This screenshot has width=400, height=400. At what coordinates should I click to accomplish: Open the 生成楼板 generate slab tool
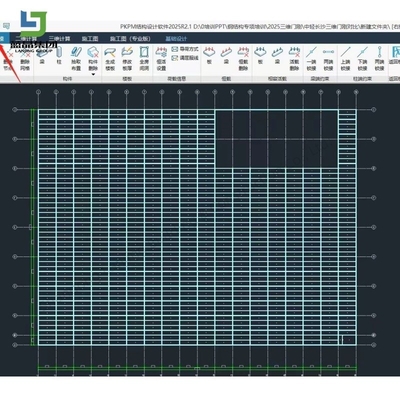pyautogui.click(x=110, y=59)
